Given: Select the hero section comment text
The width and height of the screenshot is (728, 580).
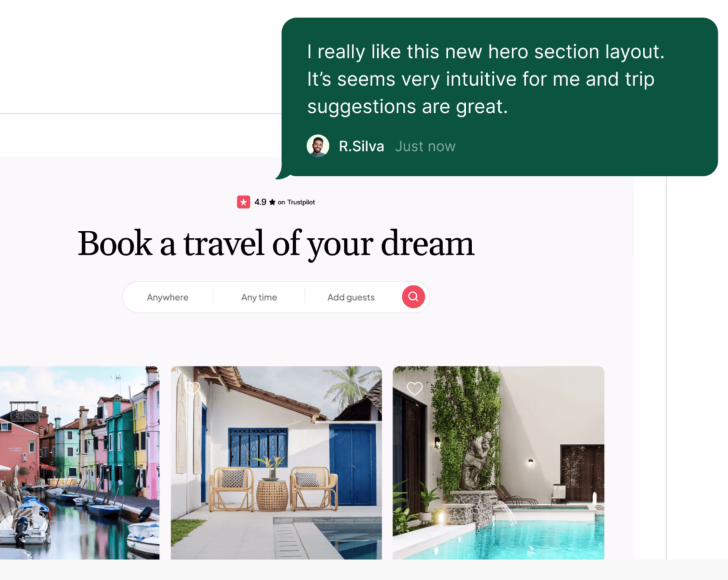Looking at the screenshot, I should point(486,79).
